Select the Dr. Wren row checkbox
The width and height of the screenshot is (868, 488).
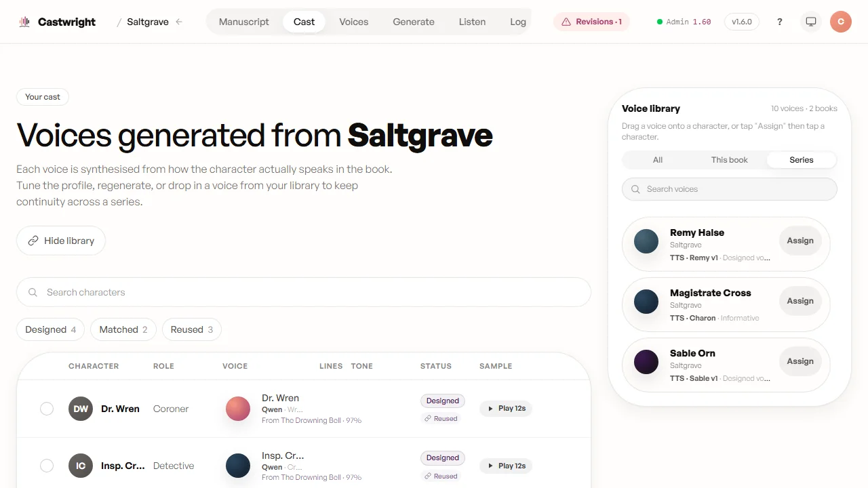click(47, 409)
